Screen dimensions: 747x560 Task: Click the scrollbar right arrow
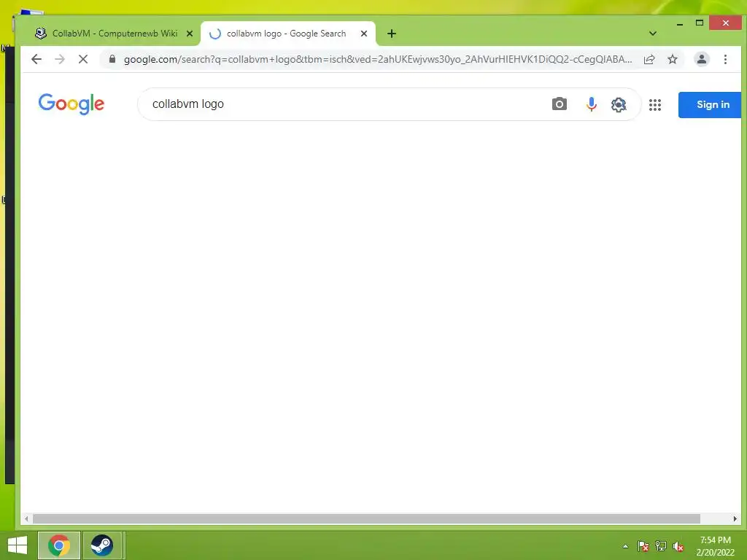735,518
